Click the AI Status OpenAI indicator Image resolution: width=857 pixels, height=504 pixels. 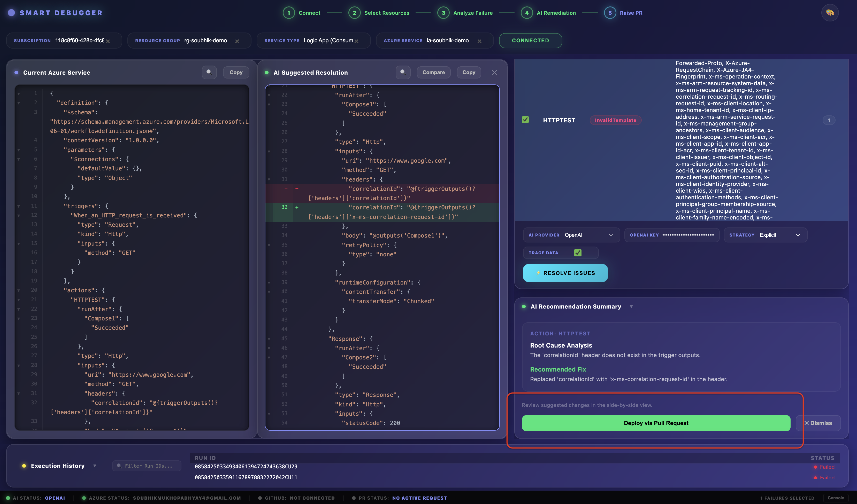[36, 498]
